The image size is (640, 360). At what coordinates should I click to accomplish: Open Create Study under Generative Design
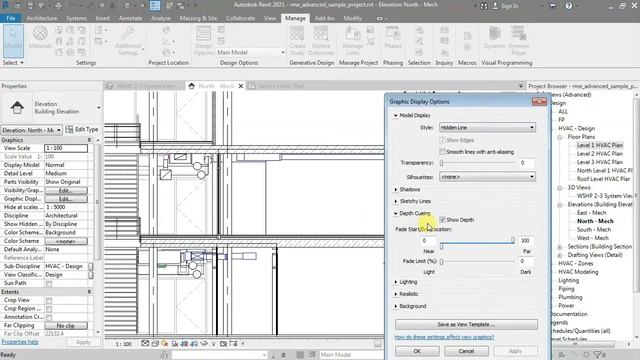click(297, 40)
